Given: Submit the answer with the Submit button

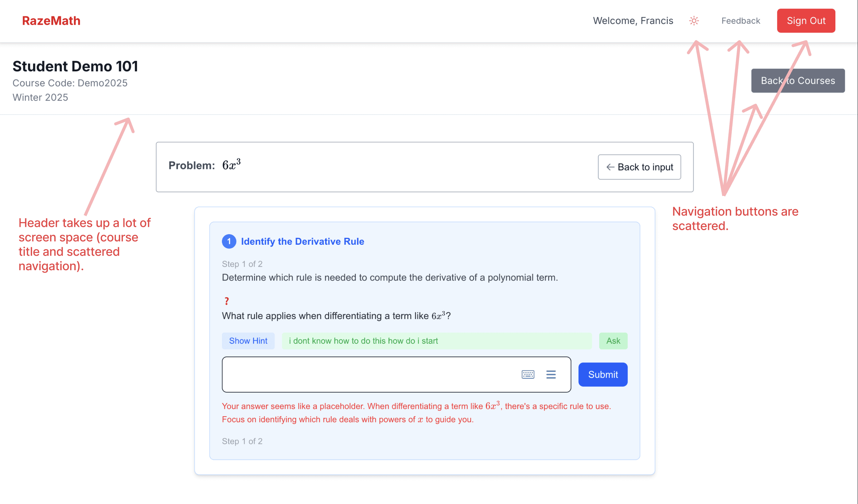Looking at the screenshot, I should click(603, 374).
